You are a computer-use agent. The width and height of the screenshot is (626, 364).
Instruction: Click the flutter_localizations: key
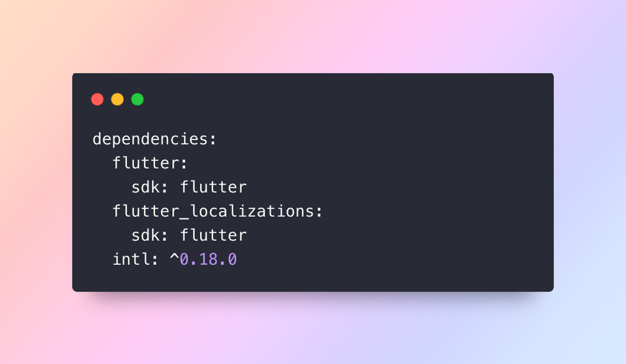coord(217,211)
